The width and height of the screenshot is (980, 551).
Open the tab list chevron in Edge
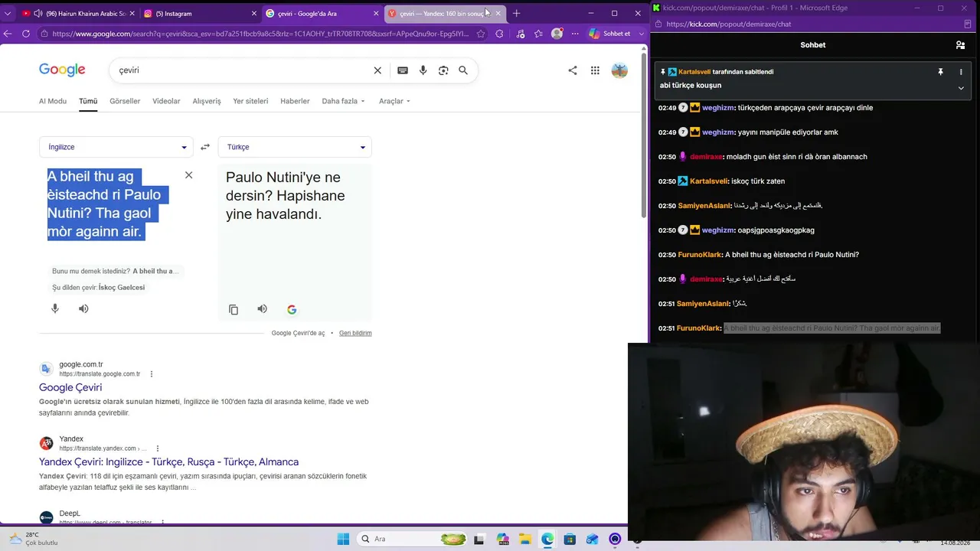pyautogui.click(x=8, y=13)
